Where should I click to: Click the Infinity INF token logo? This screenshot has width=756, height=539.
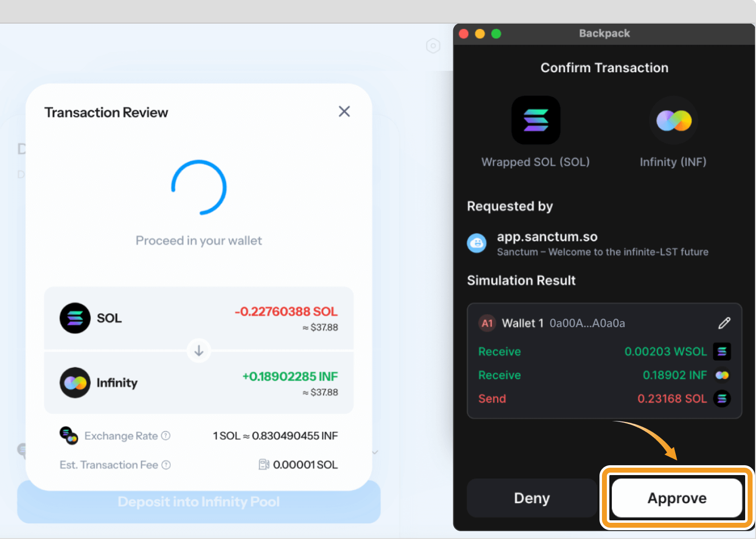click(x=673, y=120)
